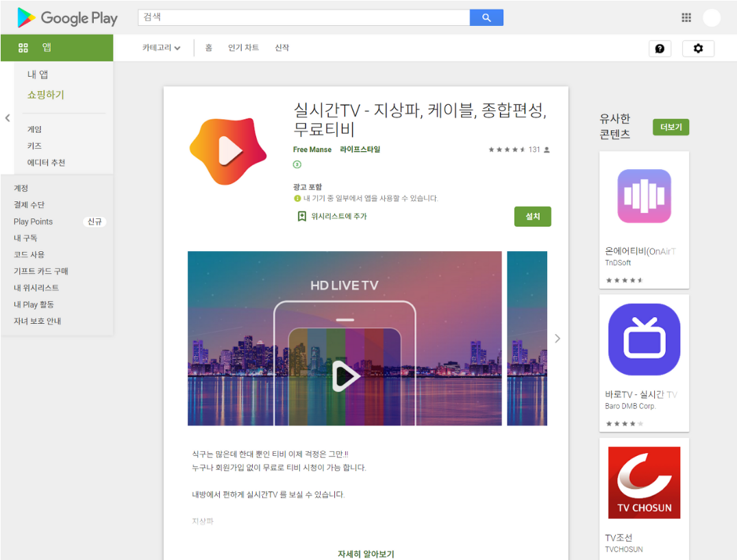Click the second screenshot thumbnail

coord(527,338)
